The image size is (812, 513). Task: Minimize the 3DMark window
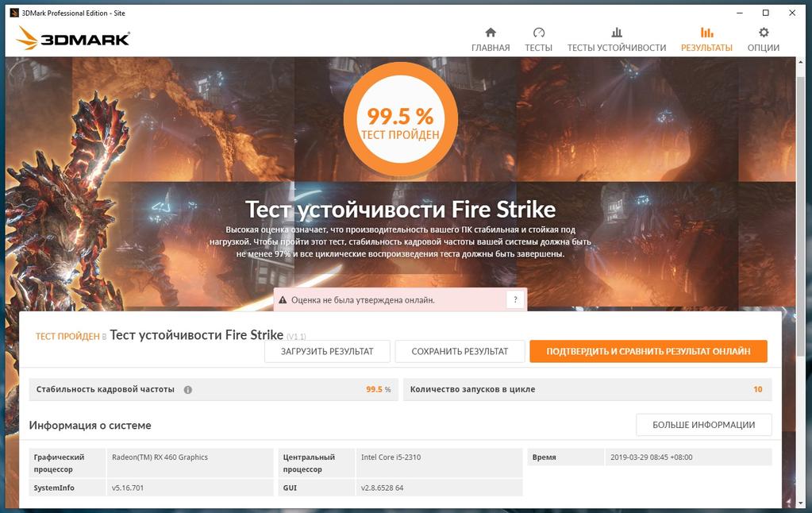pyautogui.click(x=740, y=13)
